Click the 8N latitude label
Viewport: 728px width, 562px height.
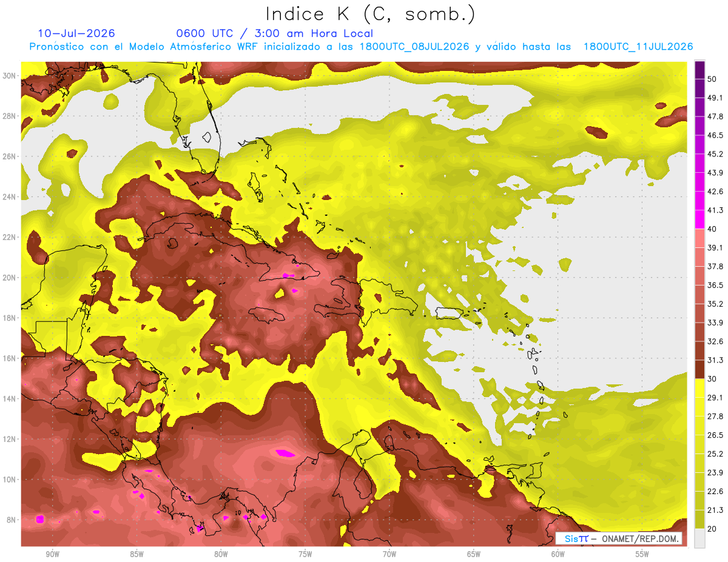pyautogui.click(x=12, y=520)
